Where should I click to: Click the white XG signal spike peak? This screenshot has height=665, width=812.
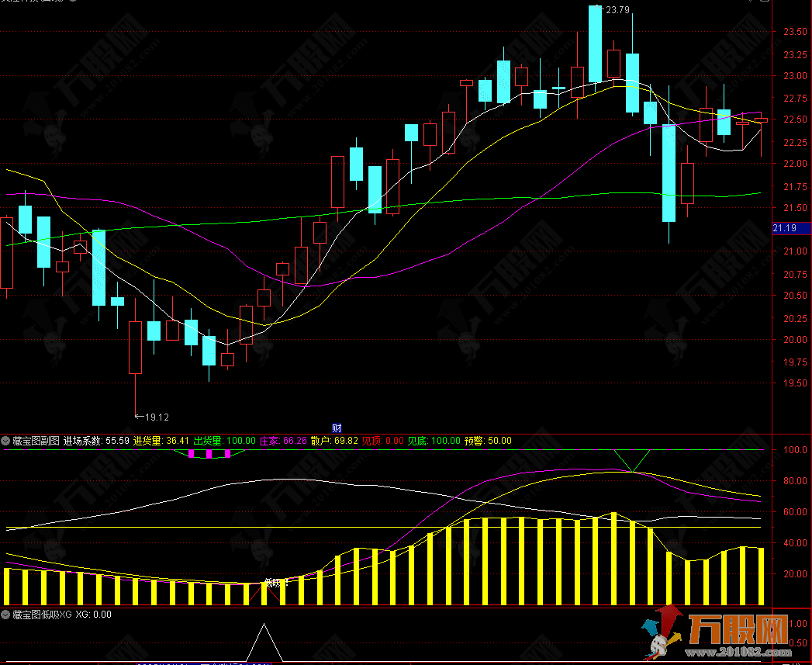pos(264,625)
